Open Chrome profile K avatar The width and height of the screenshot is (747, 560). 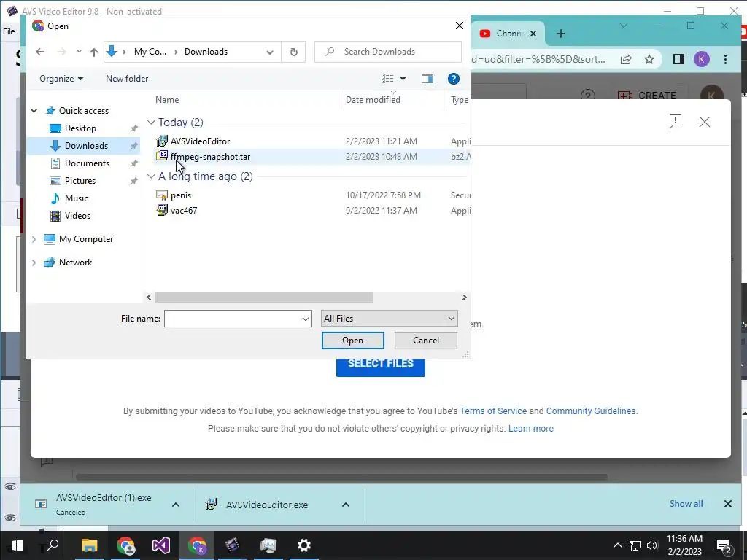[701, 59]
